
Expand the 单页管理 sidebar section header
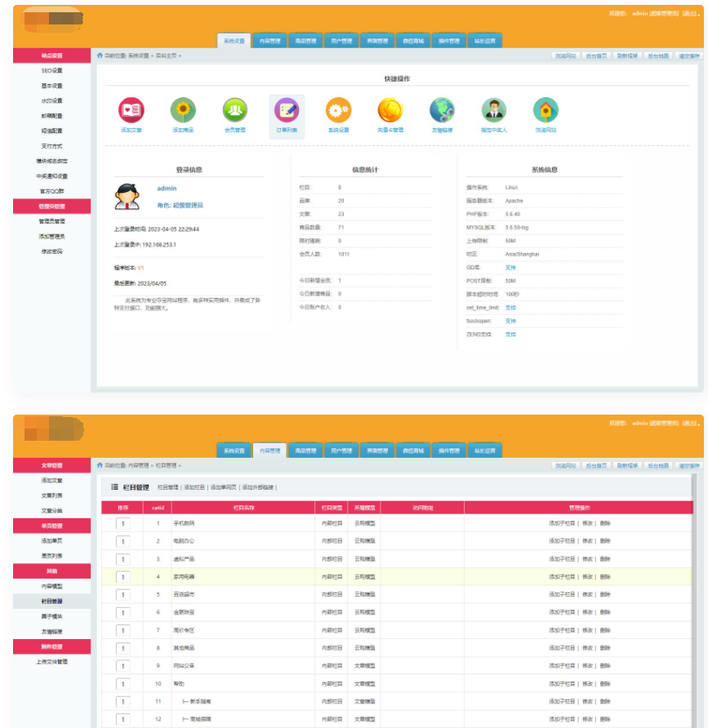(51, 526)
